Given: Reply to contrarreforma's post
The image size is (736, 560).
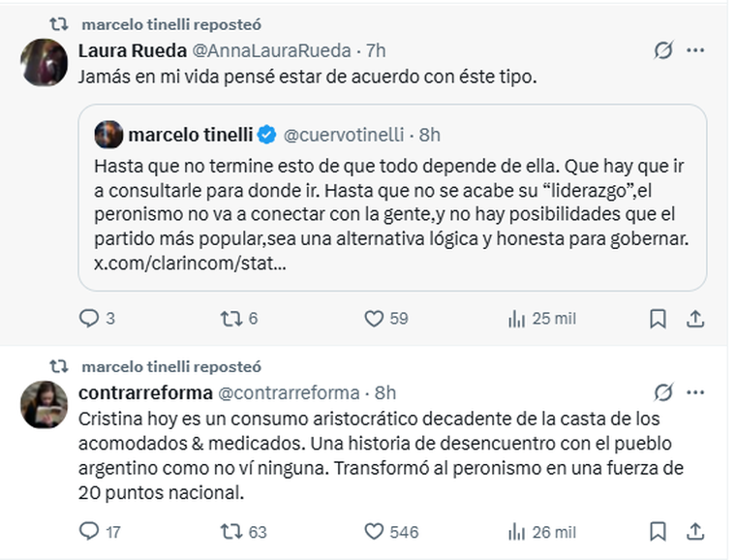Looking at the screenshot, I should pos(88,531).
